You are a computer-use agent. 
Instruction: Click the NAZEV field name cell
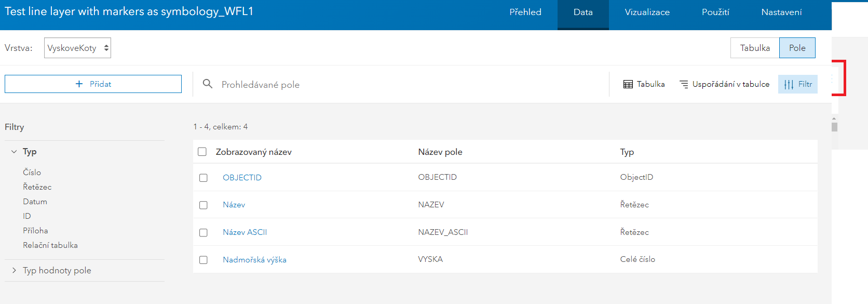431,205
